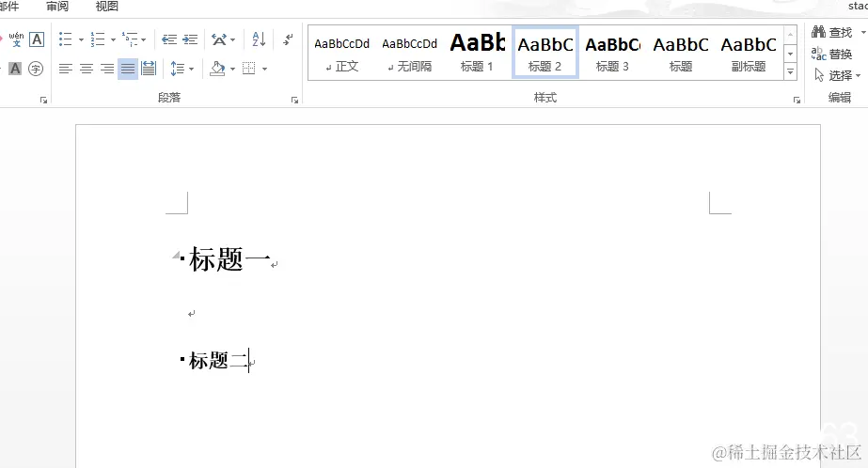Click the phonetic guide wén icon
This screenshot has height=468, width=868.
click(16, 39)
